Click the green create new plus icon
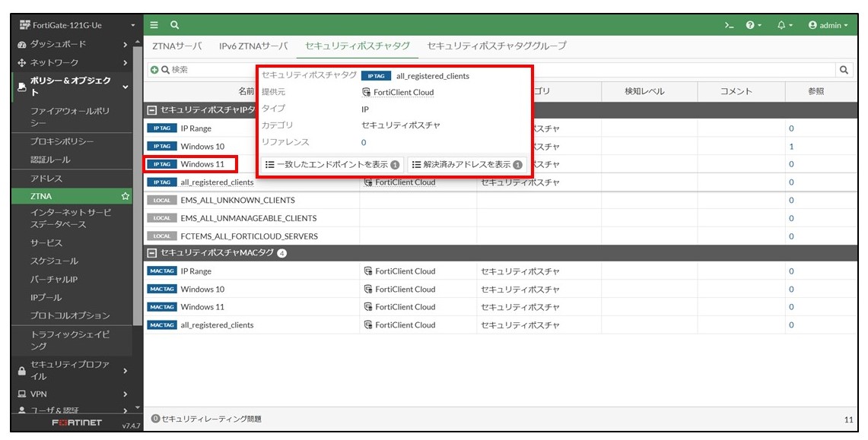The width and height of the screenshot is (868, 440). coord(154,70)
